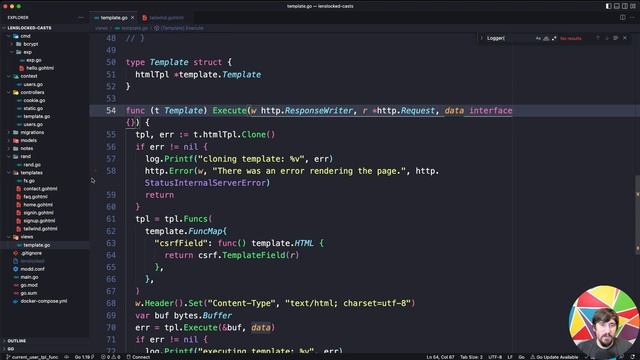Image resolution: width=640 pixels, height=360 pixels.
Task: Expand the migrations folder
Action: click(32, 132)
